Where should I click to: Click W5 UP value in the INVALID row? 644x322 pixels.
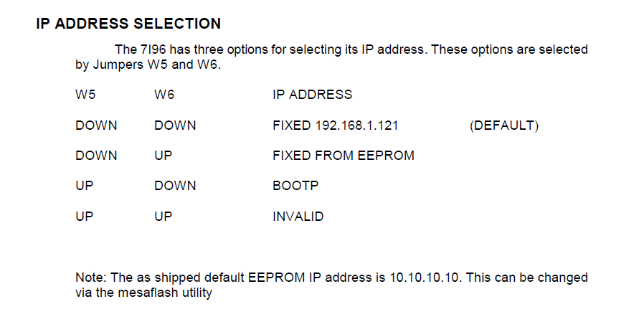pos(84,216)
